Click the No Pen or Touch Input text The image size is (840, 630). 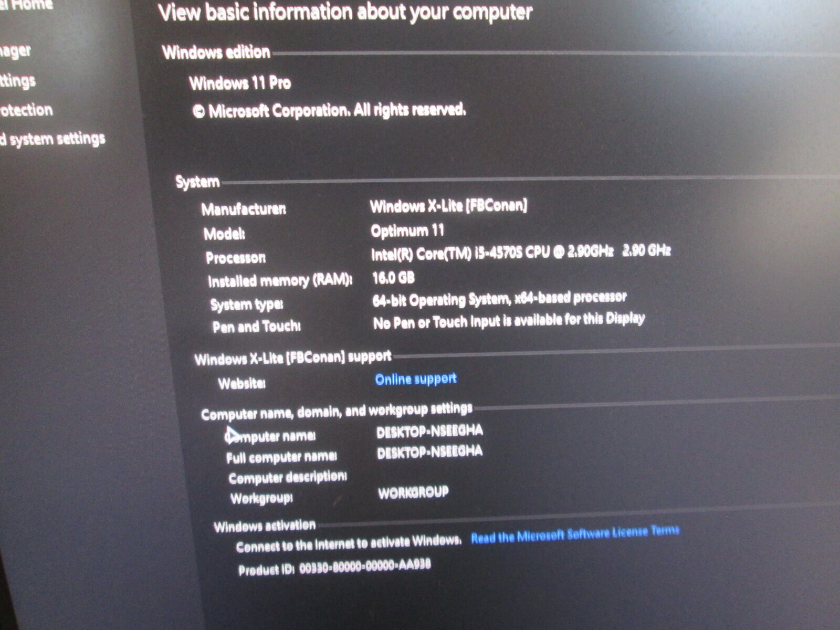point(509,321)
